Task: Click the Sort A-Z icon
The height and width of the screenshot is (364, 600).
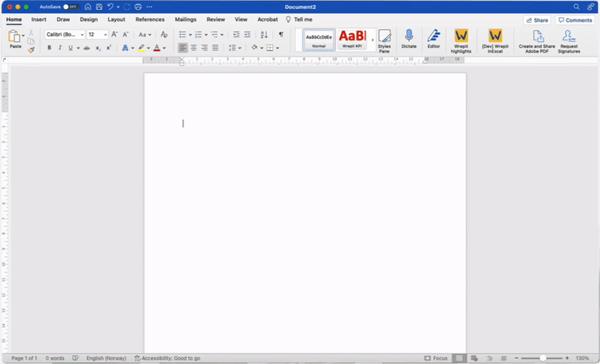Action: [x=264, y=34]
